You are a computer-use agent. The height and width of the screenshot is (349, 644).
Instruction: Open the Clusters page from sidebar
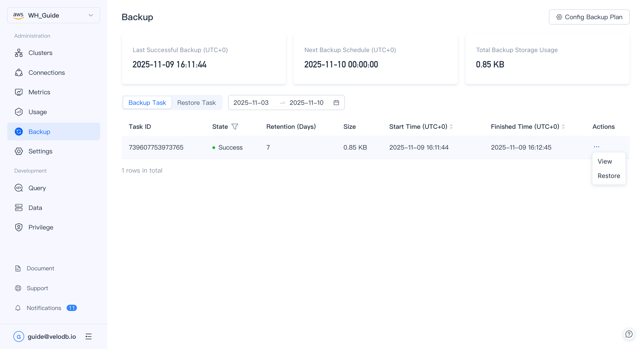click(x=40, y=53)
